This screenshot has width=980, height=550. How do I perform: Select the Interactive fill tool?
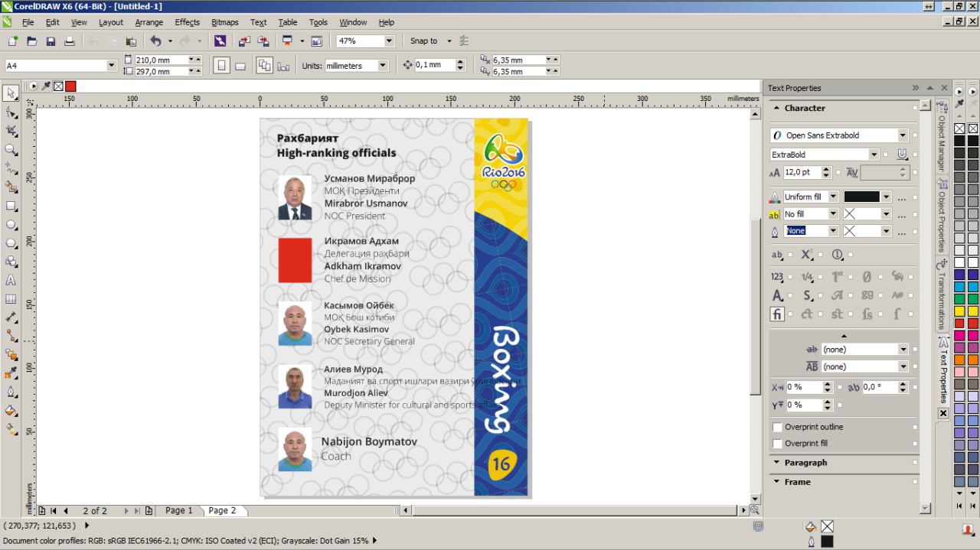click(x=11, y=429)
